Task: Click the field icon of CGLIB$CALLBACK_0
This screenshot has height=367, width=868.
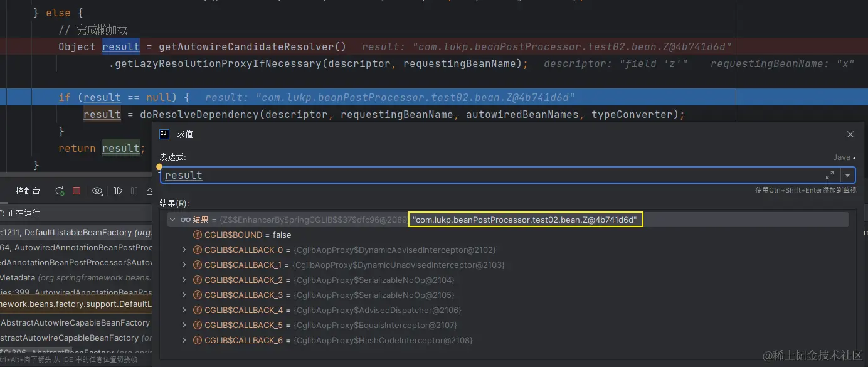Action: [x=198, y=250]
